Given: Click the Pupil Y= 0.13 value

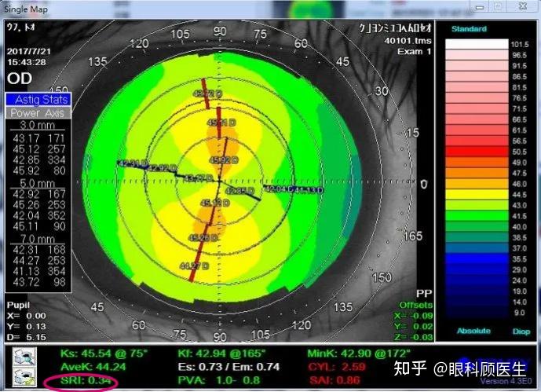Looking at the screenshot, I should [26, 326].
